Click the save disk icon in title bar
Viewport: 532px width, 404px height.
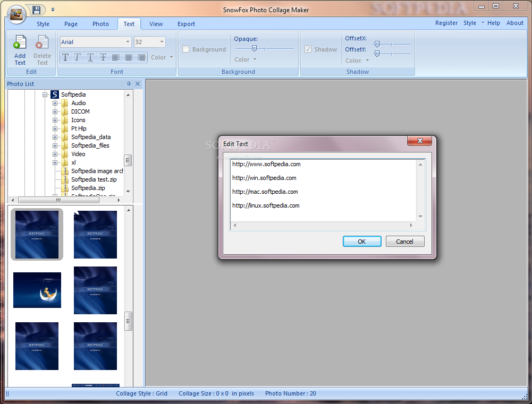point(37,10)
